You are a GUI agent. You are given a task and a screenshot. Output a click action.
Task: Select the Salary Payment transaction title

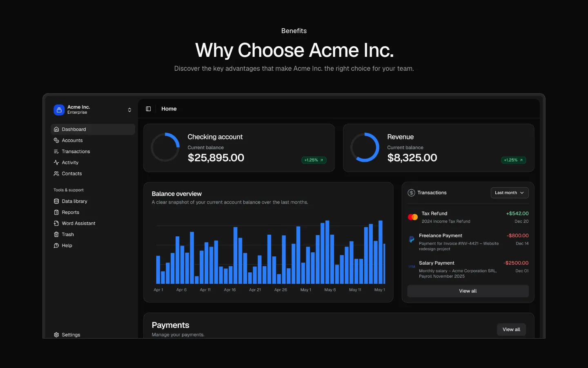tap(437, 263)
